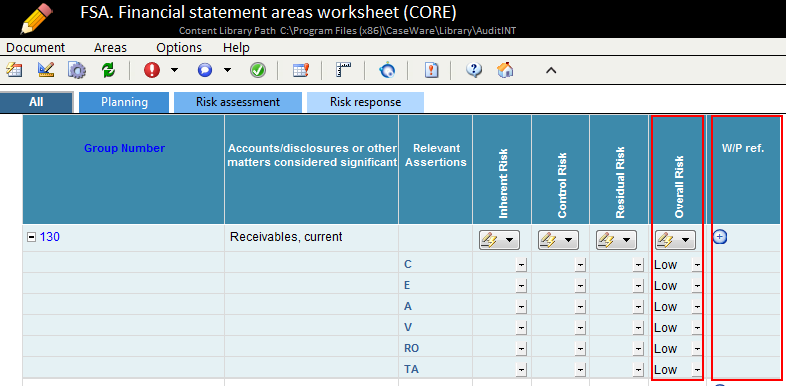
Task: Select assertion A cell
Action: coord(435,305)
